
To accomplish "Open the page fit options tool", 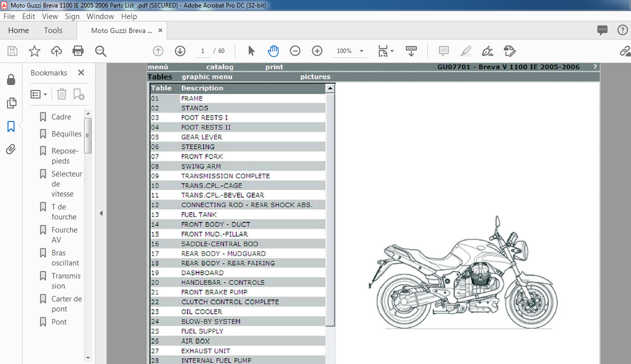I will tap(386, 51).
